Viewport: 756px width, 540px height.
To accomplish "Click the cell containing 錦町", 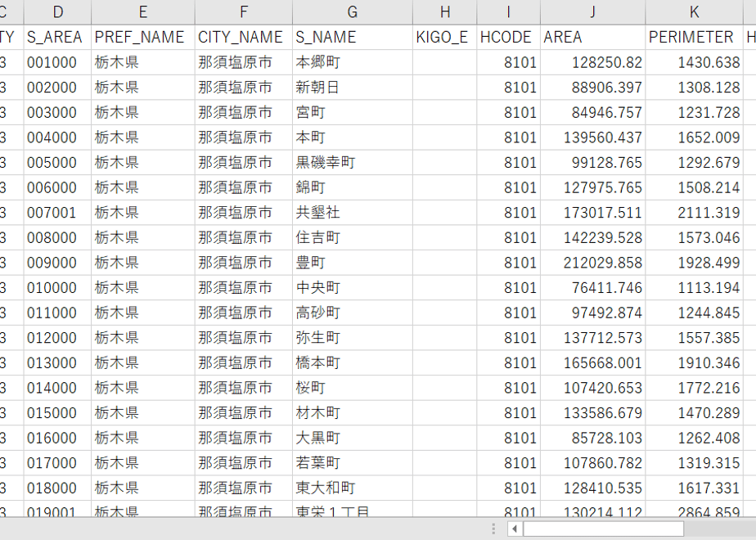I will click(x=353, y=187).
